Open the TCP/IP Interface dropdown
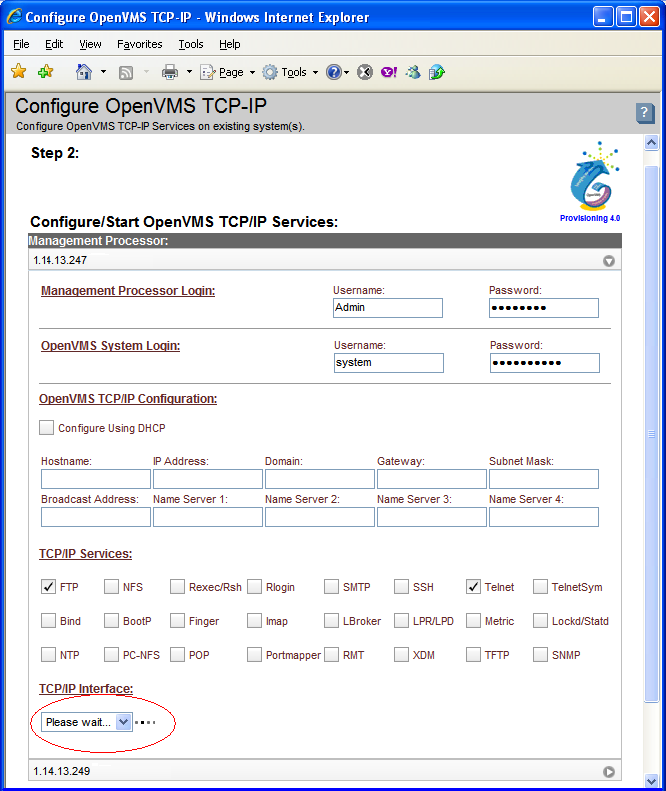This screenshot has height=791, width=666. click(87, 722)
